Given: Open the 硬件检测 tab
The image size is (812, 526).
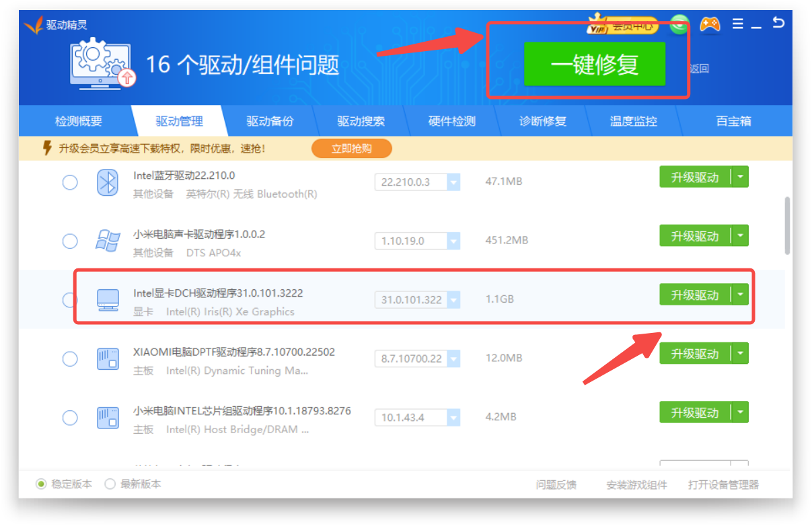Looking at the screenshot, I should click(451, 122).
